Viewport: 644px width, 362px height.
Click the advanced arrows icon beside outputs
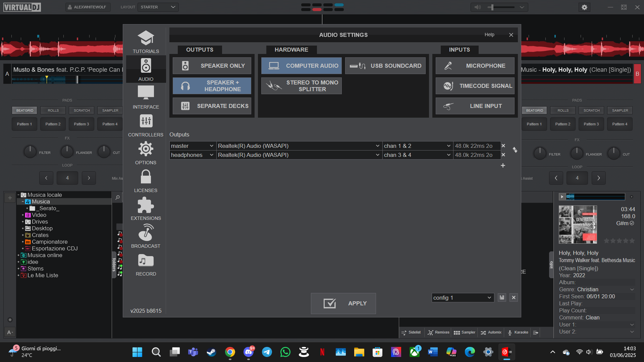pos(515,150)
